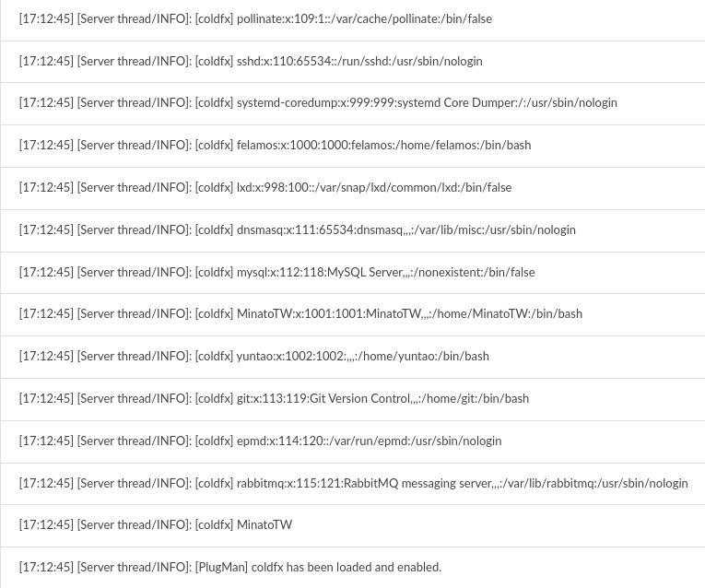Click the yuntao user log entry
Image resolution: width=705 pixels, height=588 pixels.
(253, 356)
